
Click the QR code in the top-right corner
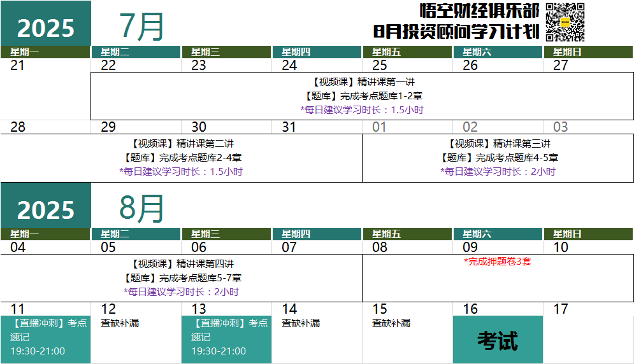(x=565, y=22)
